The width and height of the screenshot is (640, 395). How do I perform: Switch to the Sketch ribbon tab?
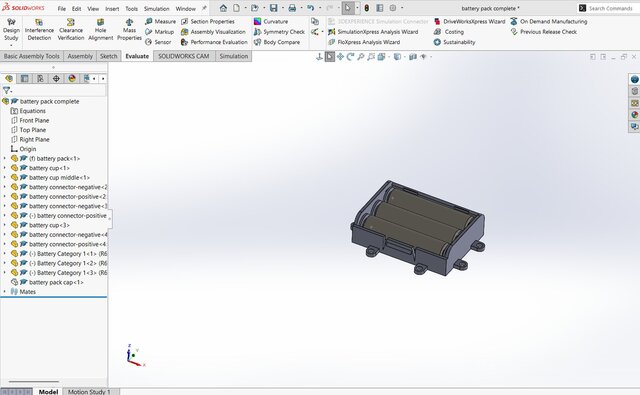[x=109, y=56]
